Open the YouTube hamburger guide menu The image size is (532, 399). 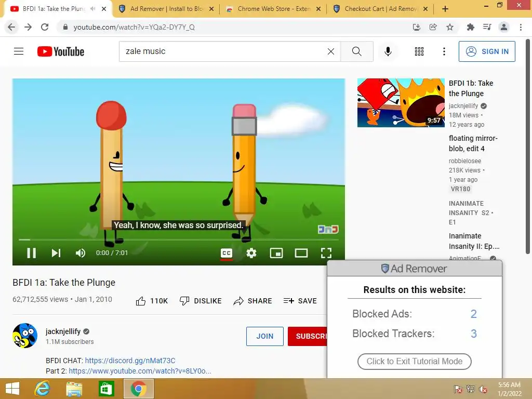[19, 51]
